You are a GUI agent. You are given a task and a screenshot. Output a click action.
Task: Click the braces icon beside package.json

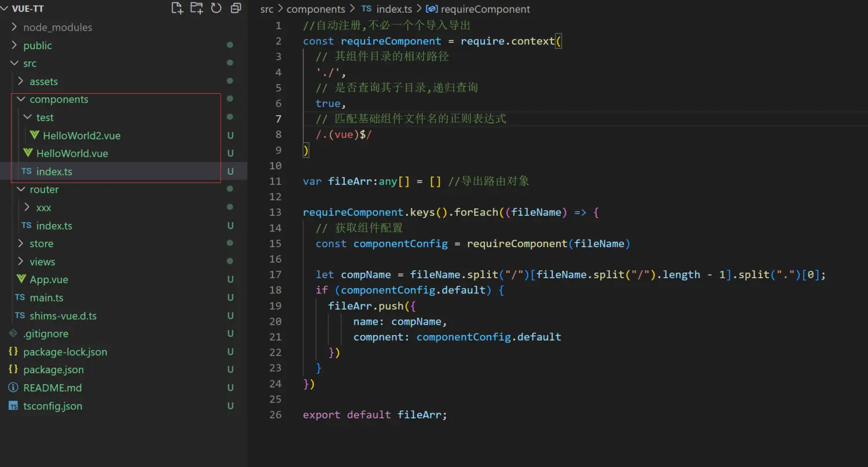(13, 370)
